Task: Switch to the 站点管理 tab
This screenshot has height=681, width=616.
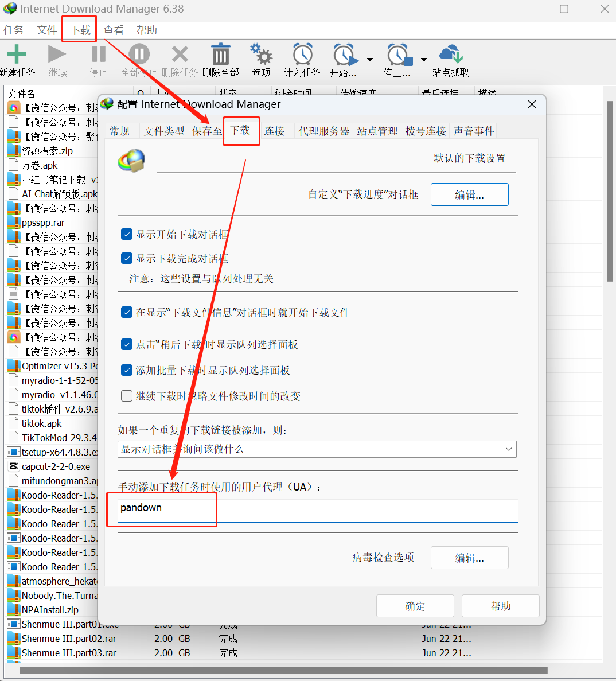Action: click(x=377, y=131)
